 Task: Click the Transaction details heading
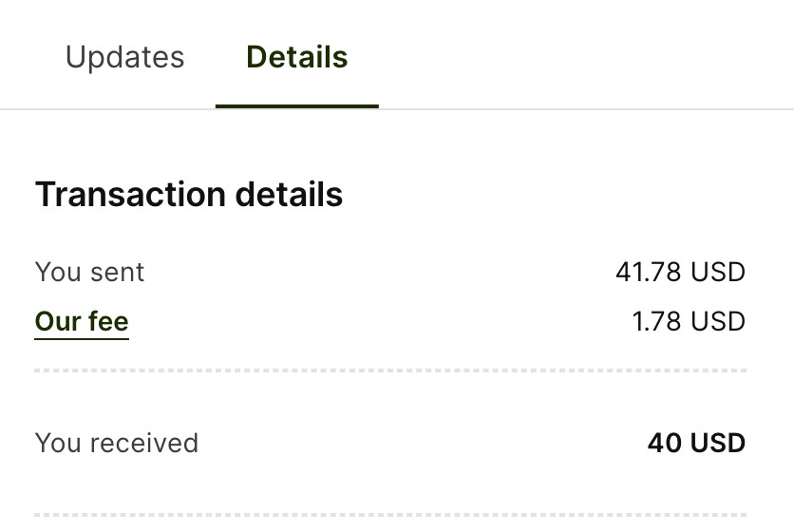pyautogui.click(x=189, y=194)
